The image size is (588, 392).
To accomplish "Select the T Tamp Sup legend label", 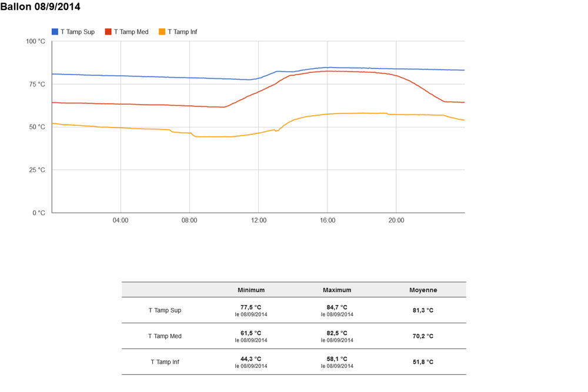I will point(78,32).
